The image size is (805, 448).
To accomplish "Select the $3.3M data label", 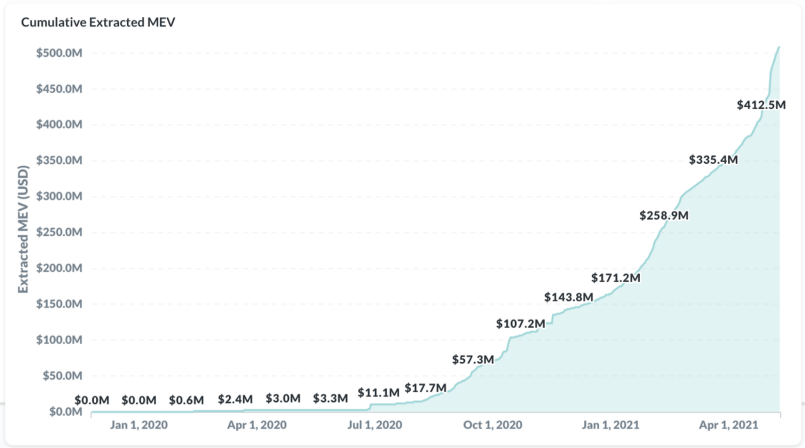I will [x=331, y=398].
